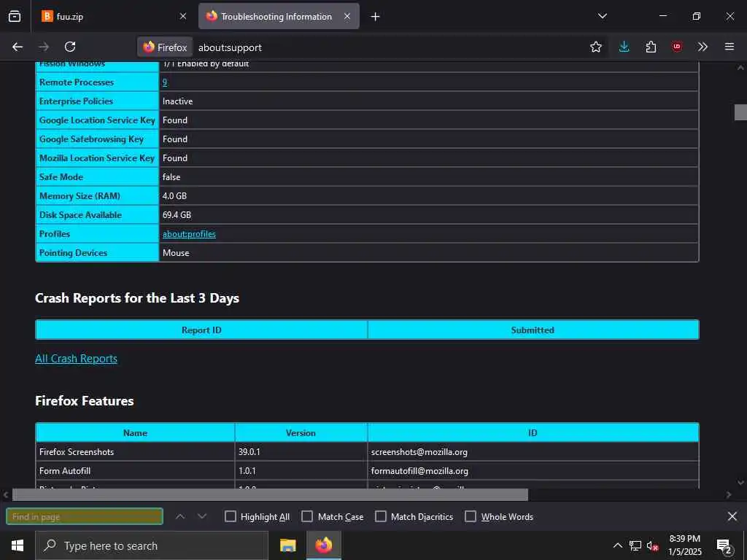Jump to next find match arrow
Screen dimensions: 747x560
202,516
